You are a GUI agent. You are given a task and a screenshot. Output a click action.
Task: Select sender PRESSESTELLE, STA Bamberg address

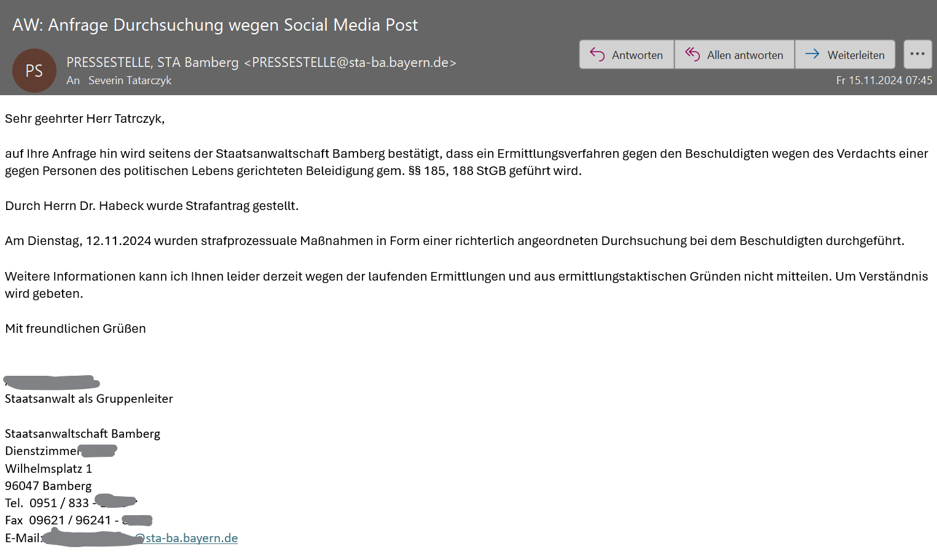261,62
